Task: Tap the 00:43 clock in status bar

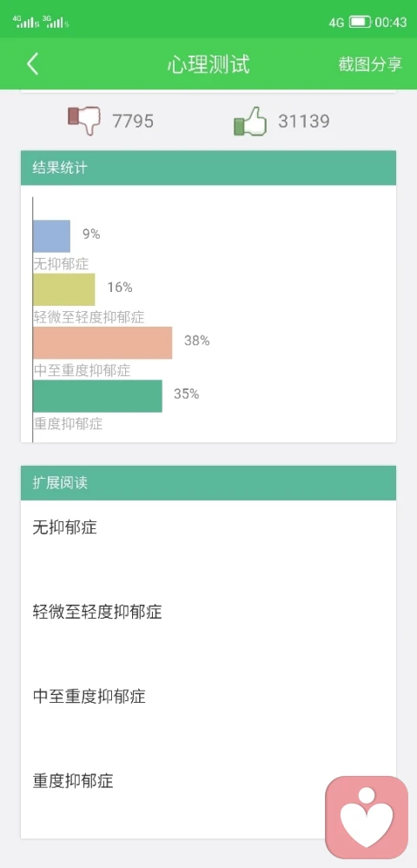Action: click(391, 23)
